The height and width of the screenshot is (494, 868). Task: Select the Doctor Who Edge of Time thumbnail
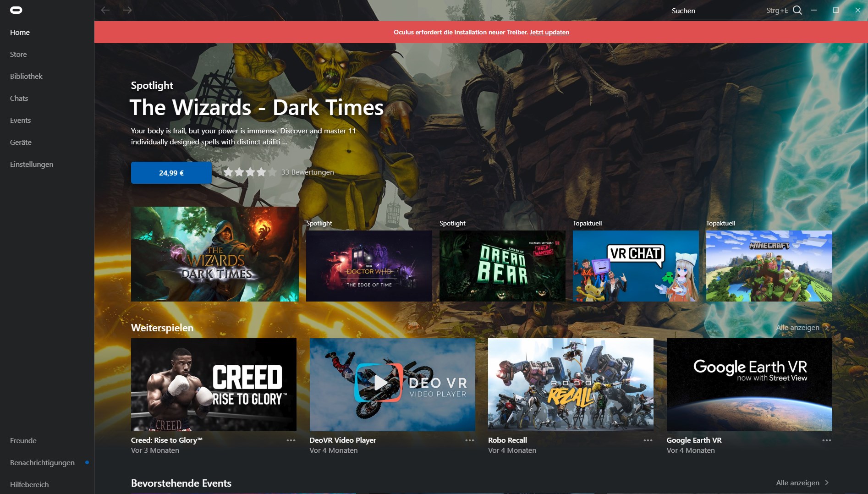coord(369,266)
